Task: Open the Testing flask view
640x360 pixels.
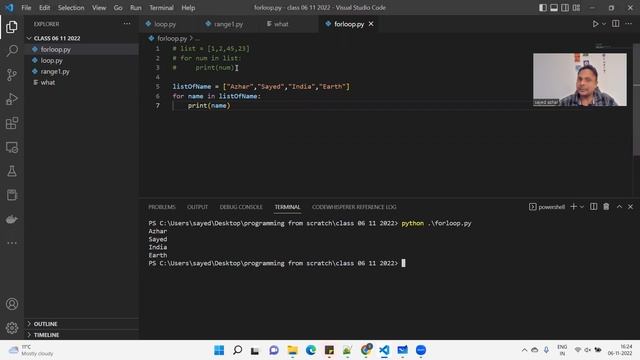Action: coord(12,171)
